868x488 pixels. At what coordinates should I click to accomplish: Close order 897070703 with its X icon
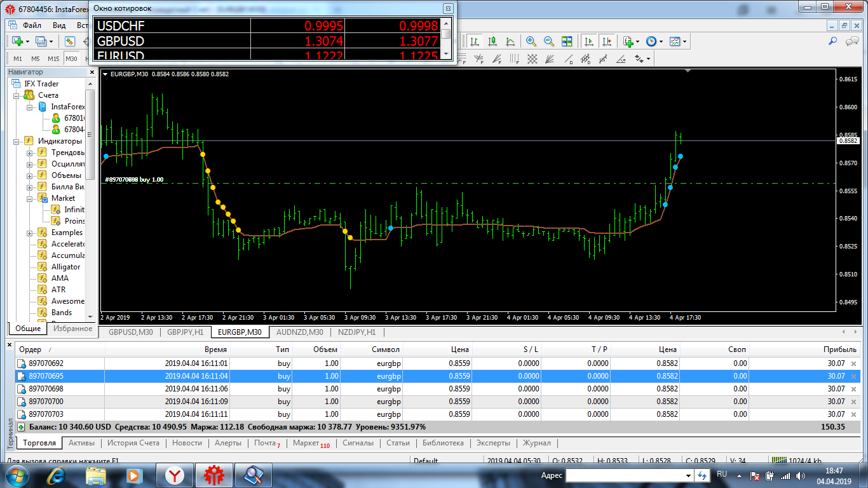click(853, 414)
